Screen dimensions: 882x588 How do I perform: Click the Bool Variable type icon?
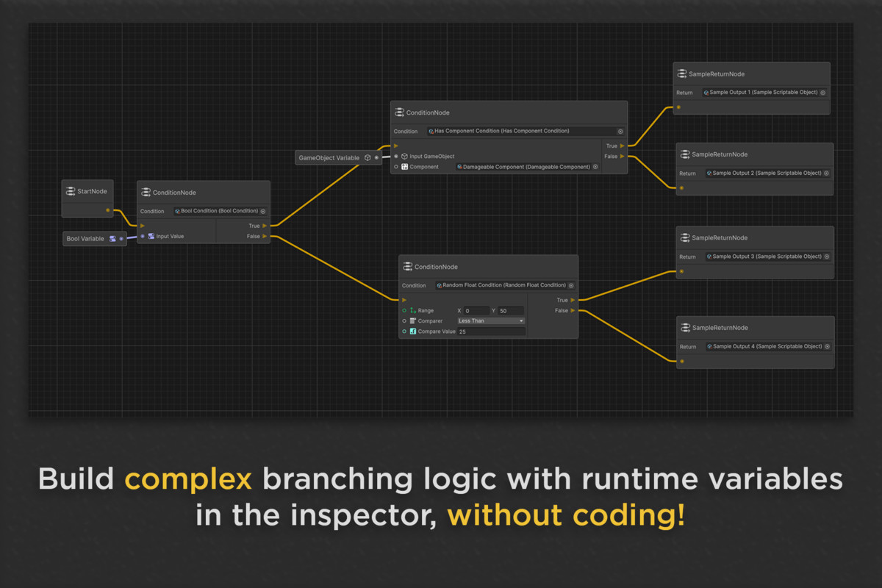point(112,239)
